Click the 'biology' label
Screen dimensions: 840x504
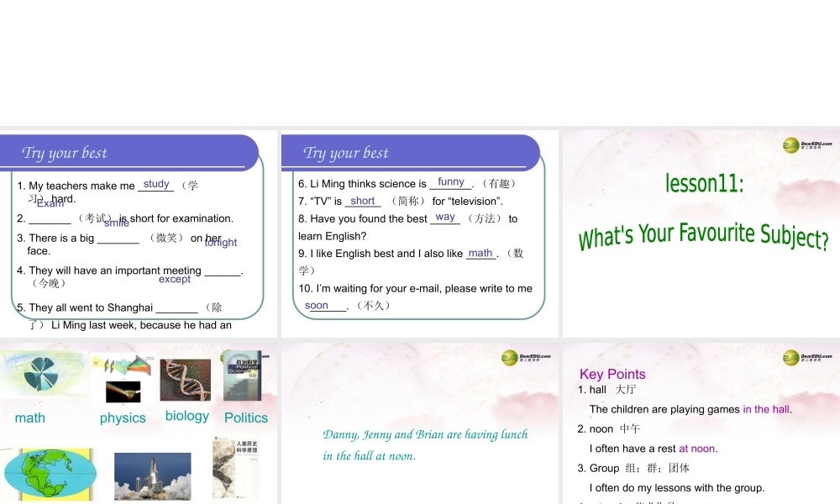pyautogui.click(x=187, y=416)
